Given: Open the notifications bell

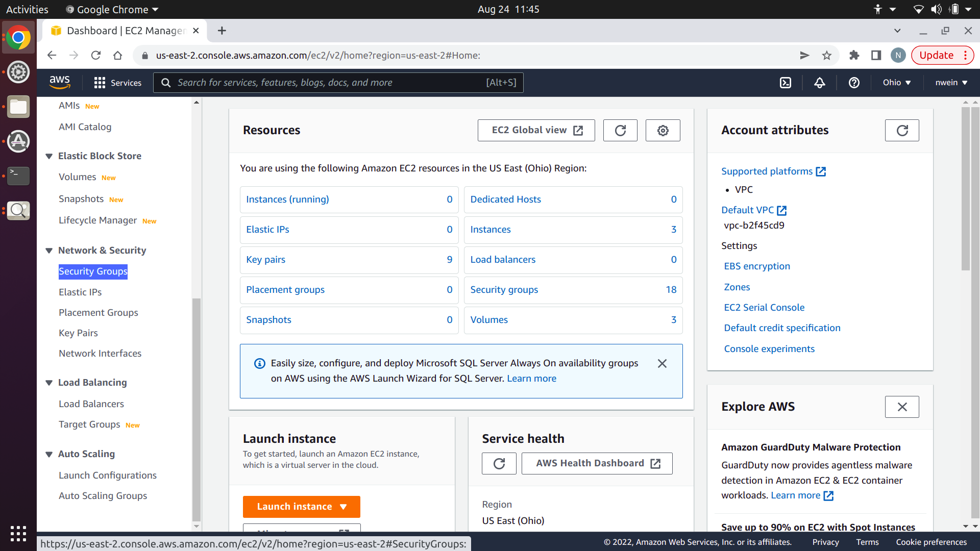Looking at the screenshot, I should pyautogui.click(x=820, y=83).
